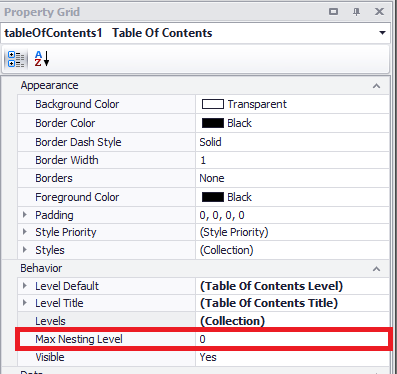The image size is (397, 374).
Task: Maximize the Property Grid panel
Action: (x=333, y=12)
